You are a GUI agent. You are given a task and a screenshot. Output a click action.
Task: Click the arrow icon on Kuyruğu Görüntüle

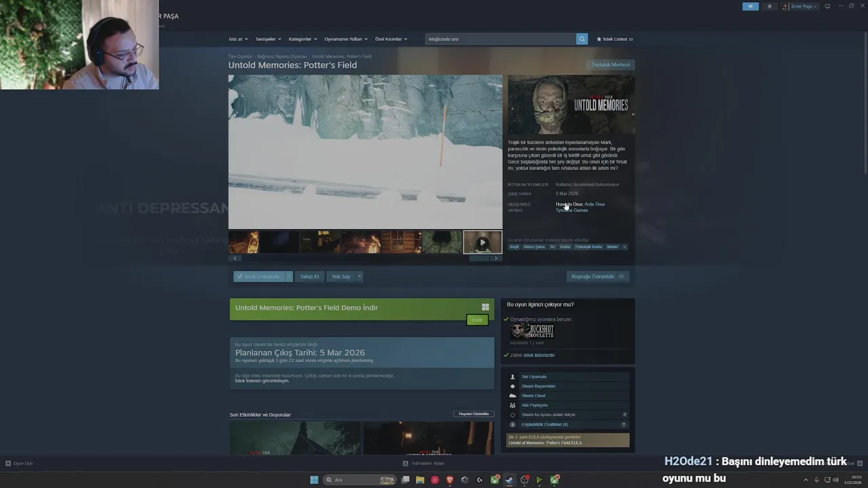click(621, 277)
